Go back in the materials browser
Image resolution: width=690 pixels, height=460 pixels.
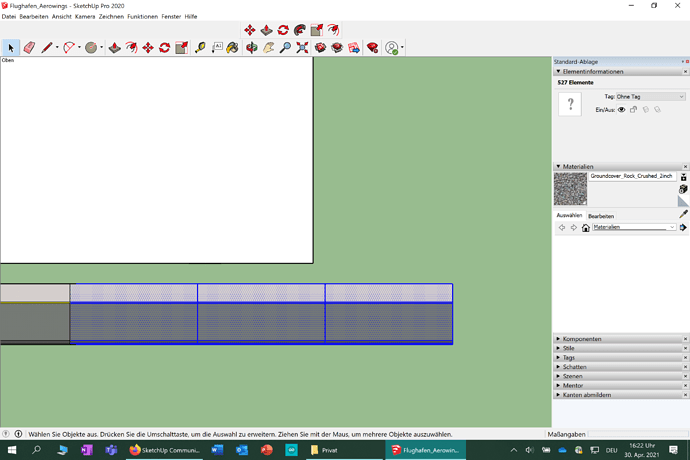tap(562, 228)
